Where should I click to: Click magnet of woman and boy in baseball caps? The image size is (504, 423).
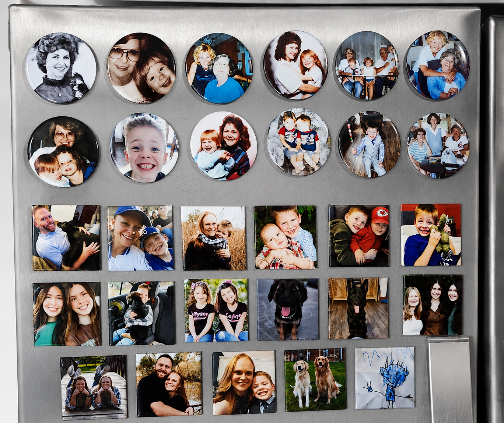click(x=140, y=238)
